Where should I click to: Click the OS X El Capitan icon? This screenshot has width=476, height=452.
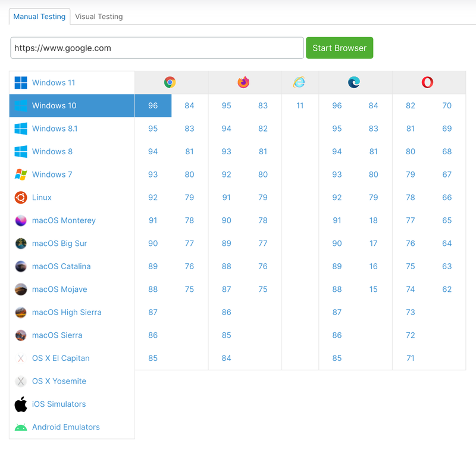click(21, 358)
